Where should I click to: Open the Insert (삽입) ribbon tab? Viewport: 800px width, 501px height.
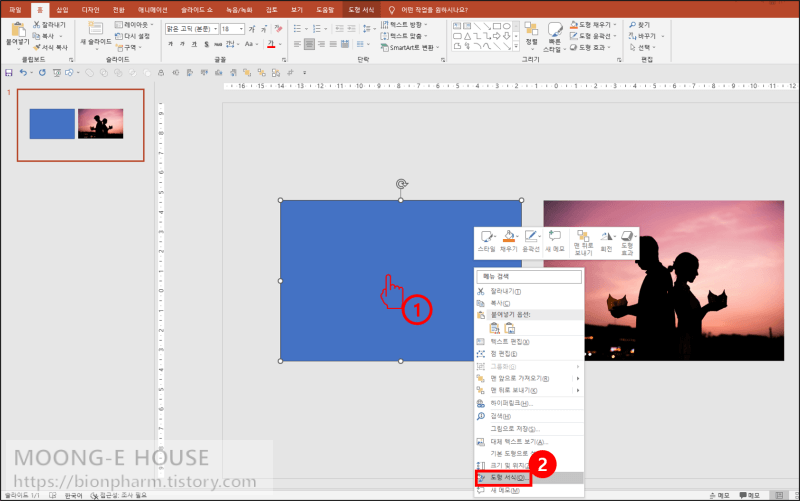click(62, 10)
